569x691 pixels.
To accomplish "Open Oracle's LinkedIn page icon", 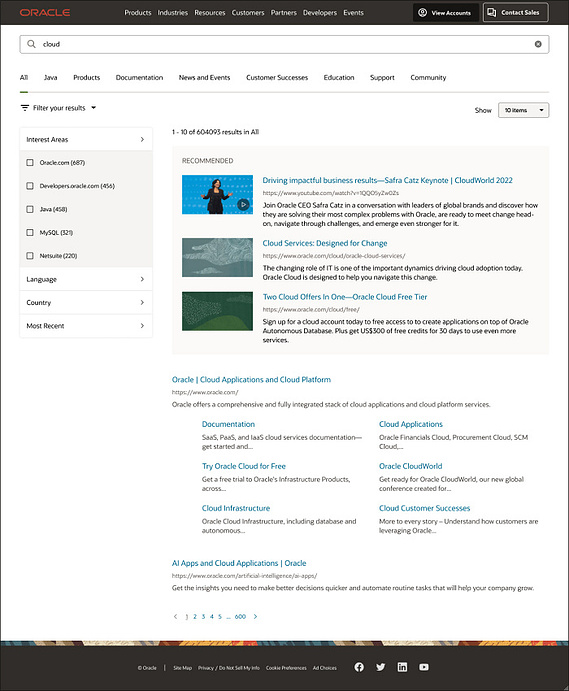I will (402, 667).
